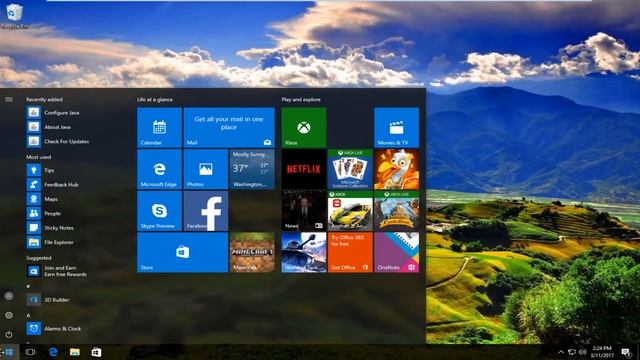The image size is (640, 360).
Task: Open the network icon in system tray
Action: click(x=572, y=352)
